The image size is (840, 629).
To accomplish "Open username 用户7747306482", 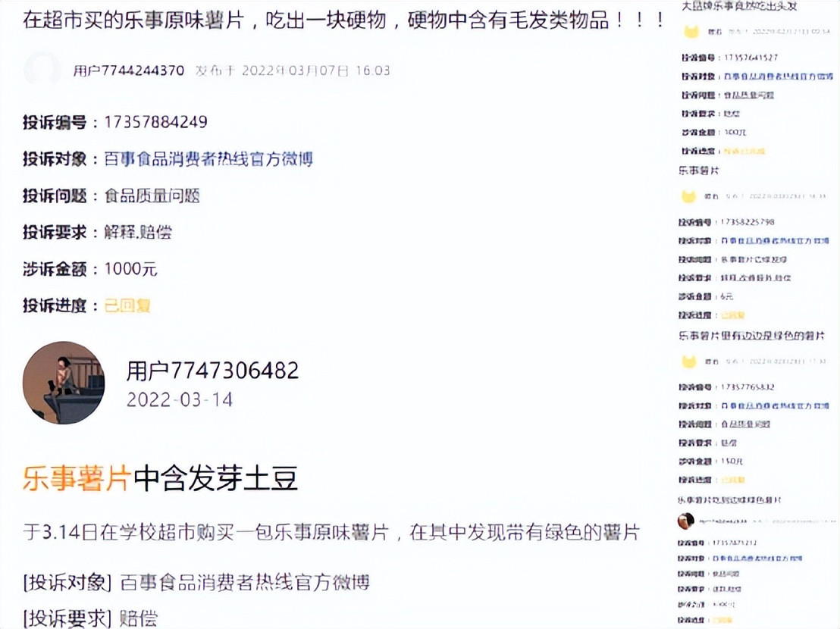I will coord(212,371).
